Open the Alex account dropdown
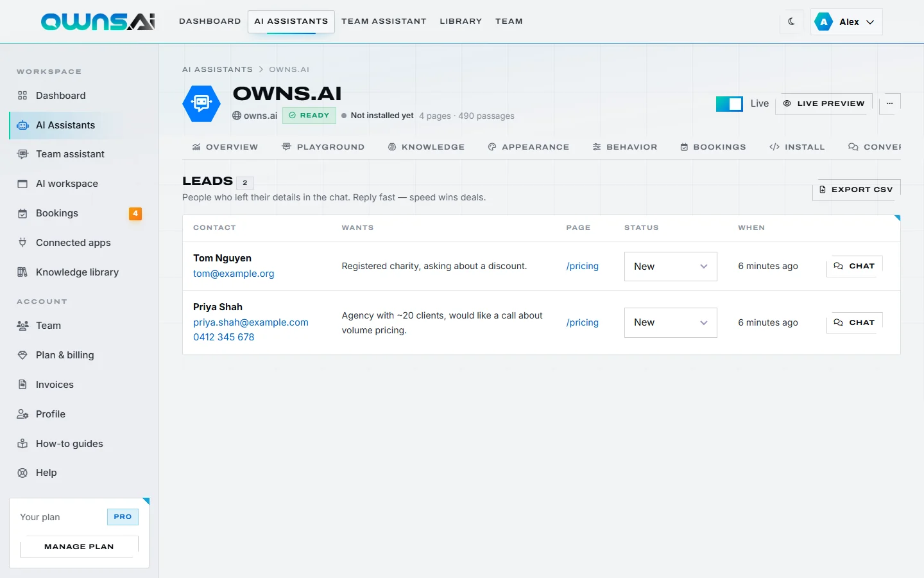The width and height of the screenshot is (924, 578). [846, 21]
